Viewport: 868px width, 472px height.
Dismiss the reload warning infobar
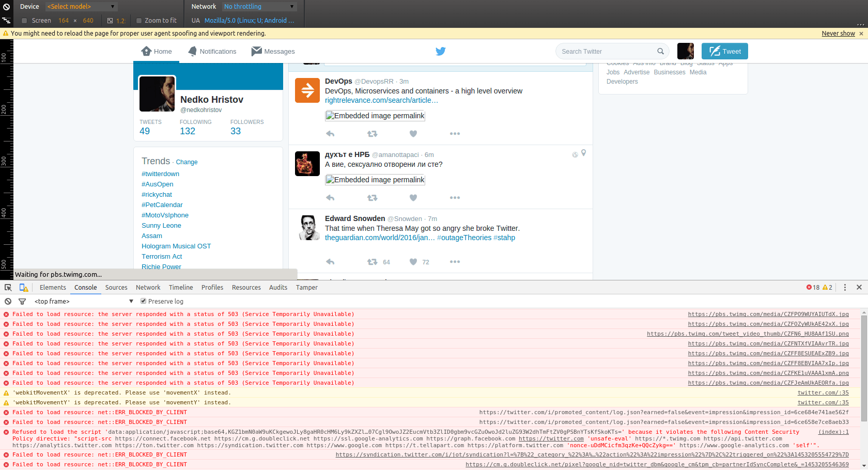pyautogui.click(x=861, y=34)
